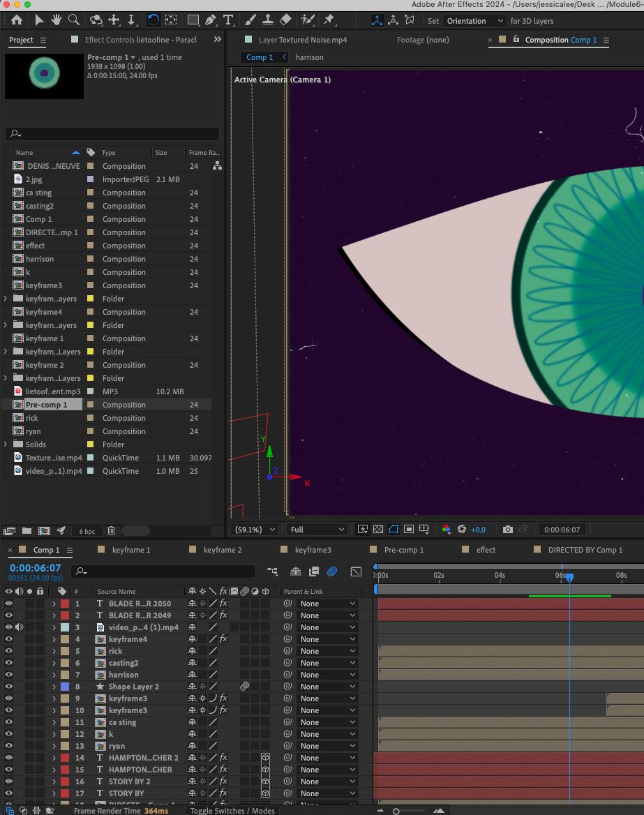
Task: Toggle mask and shape path visibility
Action: [x=394, y=529]
